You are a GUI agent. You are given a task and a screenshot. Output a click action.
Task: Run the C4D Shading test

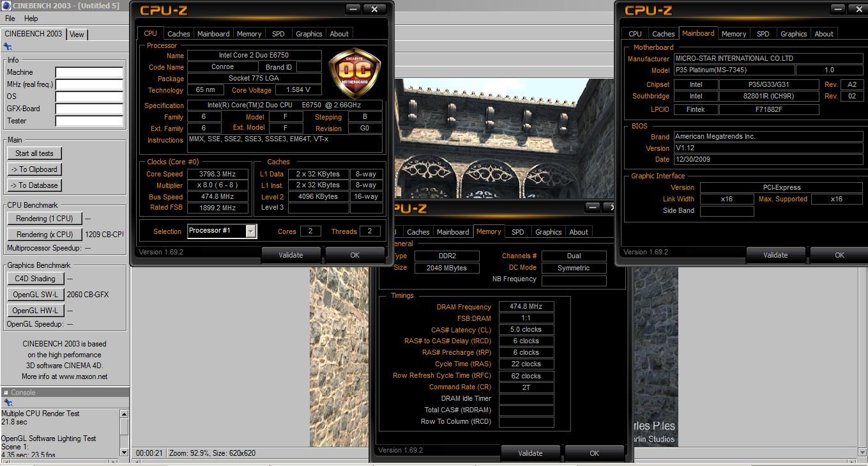coord(36,279)
